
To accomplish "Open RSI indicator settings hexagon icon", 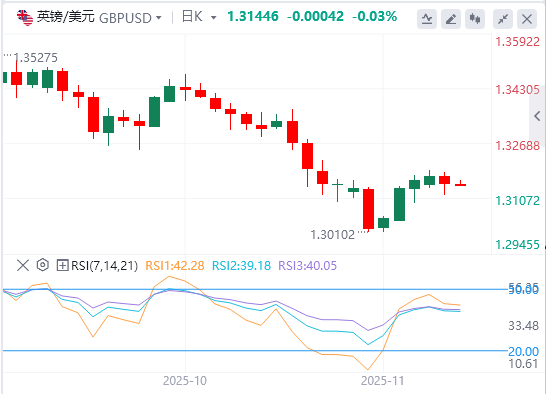I will click(x=42, y=265).
